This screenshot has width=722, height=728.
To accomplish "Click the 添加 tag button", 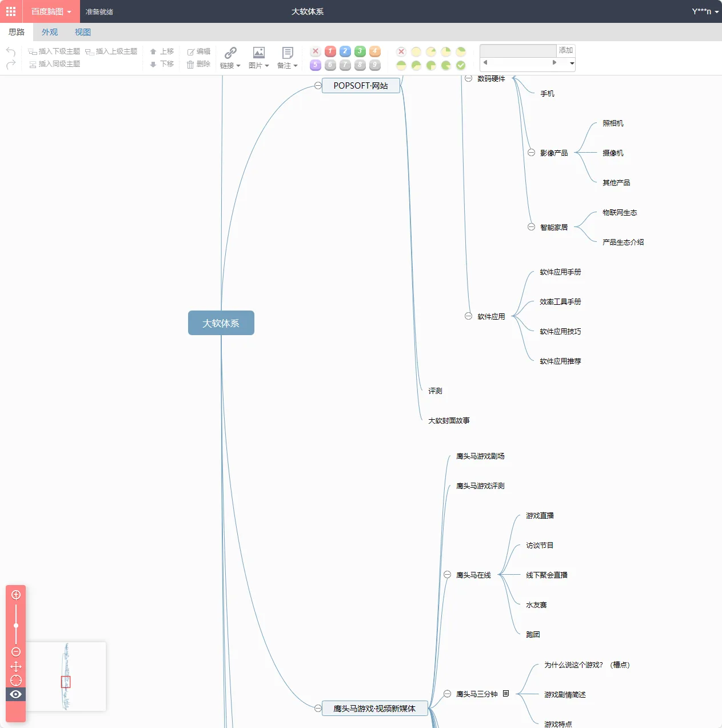I will click(566, 50).
